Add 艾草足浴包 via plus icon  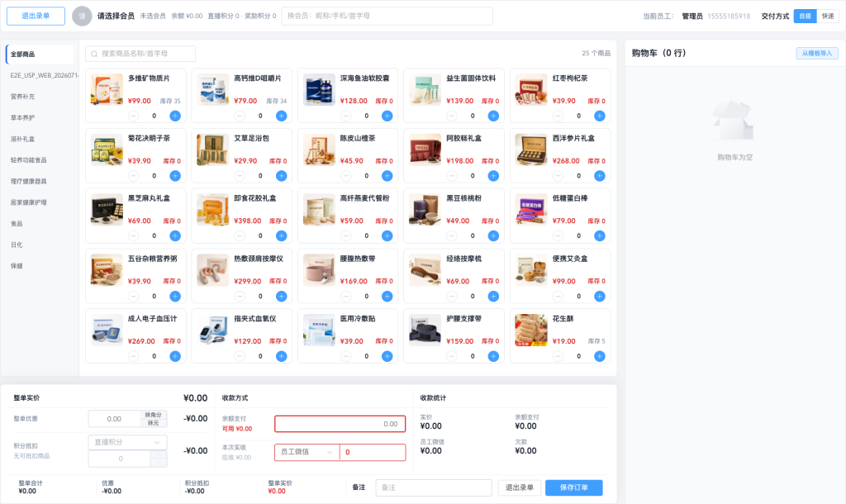coord(282,176)
